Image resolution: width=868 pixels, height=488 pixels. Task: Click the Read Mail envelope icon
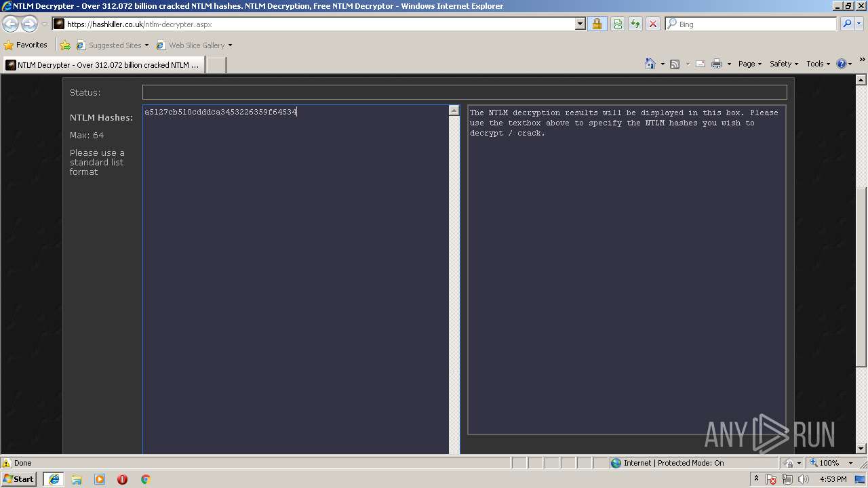701,64
